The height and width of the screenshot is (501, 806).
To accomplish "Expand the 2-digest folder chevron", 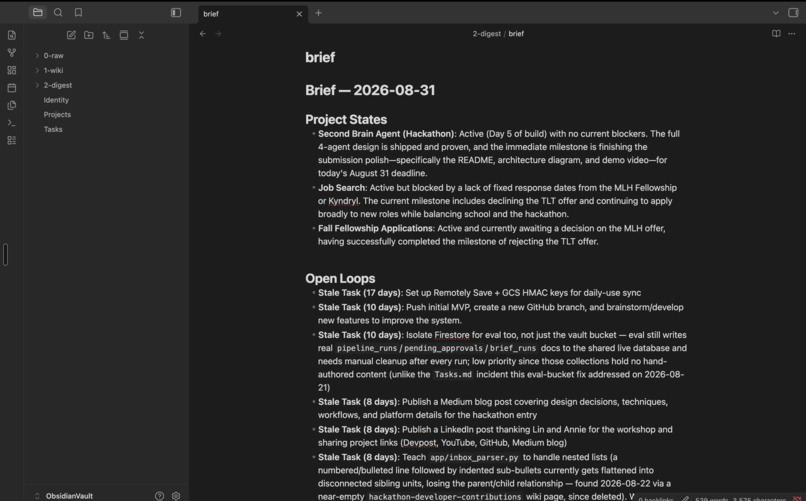I will point(37,85).
